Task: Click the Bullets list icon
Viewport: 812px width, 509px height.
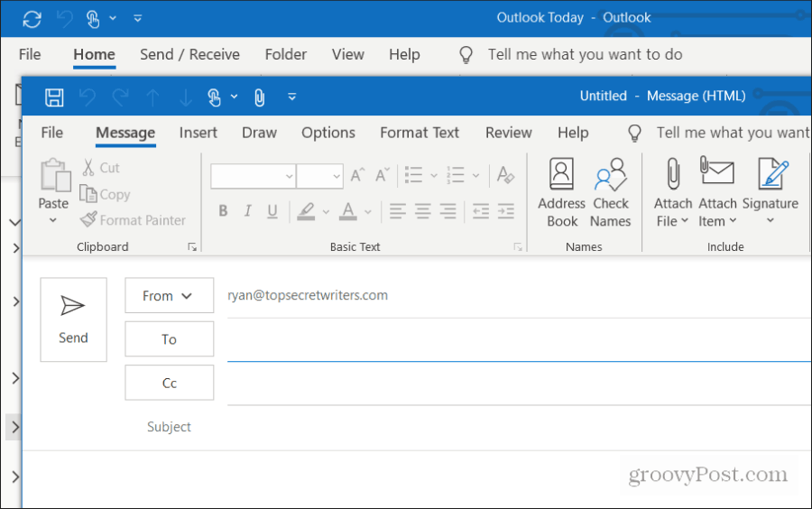Action: (x=413, y=175)
